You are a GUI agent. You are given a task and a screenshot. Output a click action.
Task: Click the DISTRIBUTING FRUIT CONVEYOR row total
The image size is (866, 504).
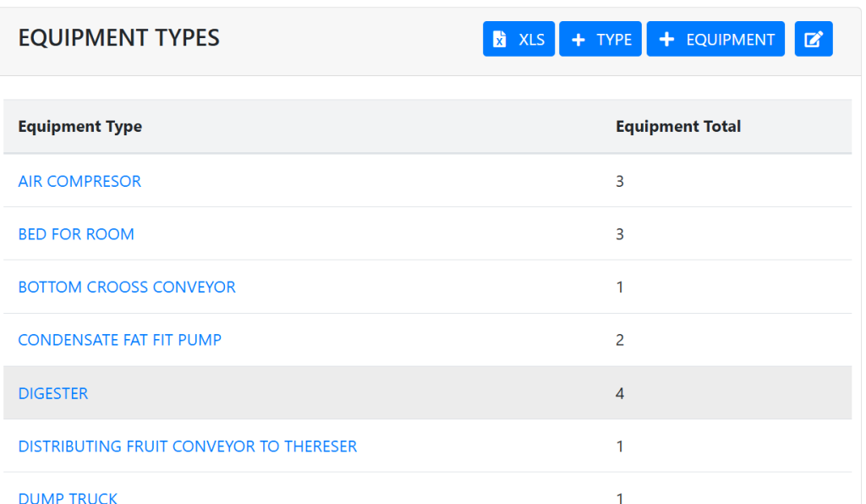pos(620,446)
